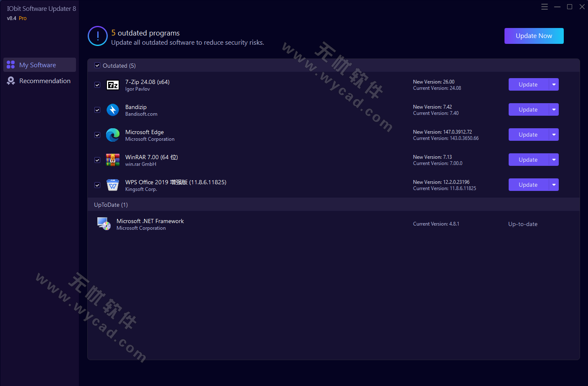
Task: Click the outdated programs alert circle icon
Action: [97, 36]
